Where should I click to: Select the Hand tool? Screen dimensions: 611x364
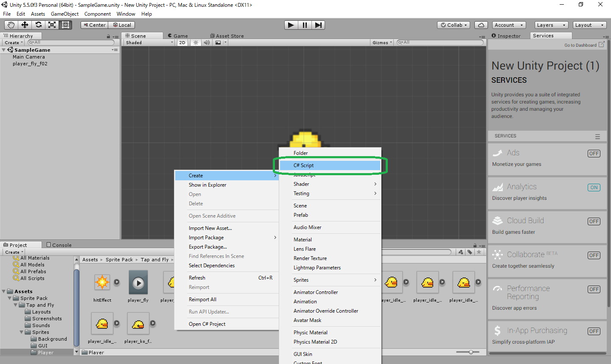coord(11,25)
